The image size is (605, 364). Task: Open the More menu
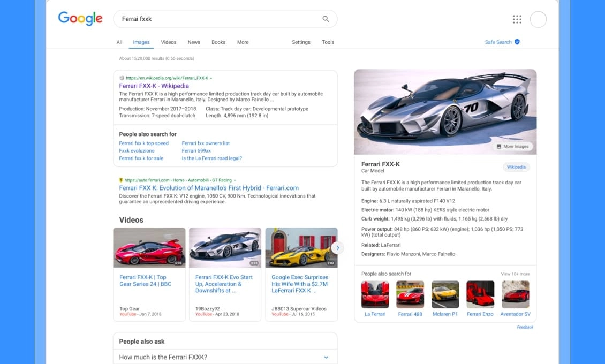[x=243, y=42]
